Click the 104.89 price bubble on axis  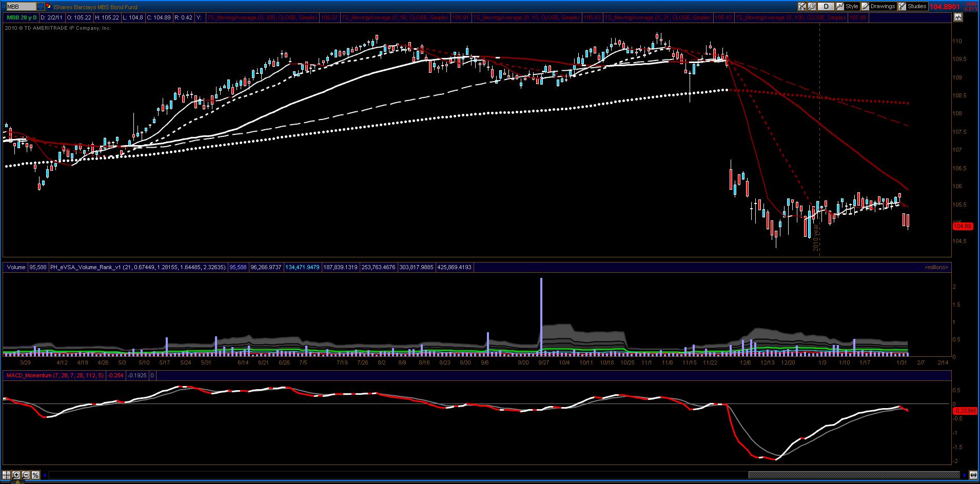point(963,226)
